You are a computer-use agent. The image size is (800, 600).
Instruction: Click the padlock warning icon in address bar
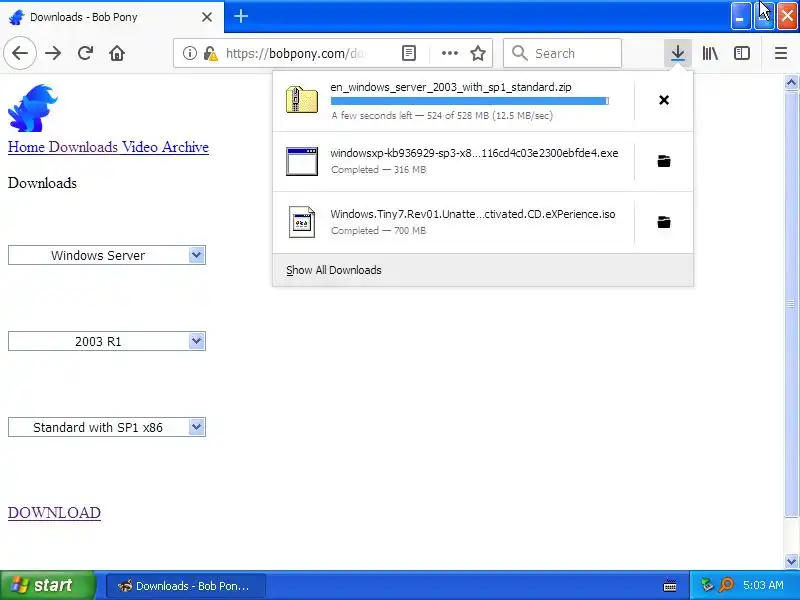210,53
